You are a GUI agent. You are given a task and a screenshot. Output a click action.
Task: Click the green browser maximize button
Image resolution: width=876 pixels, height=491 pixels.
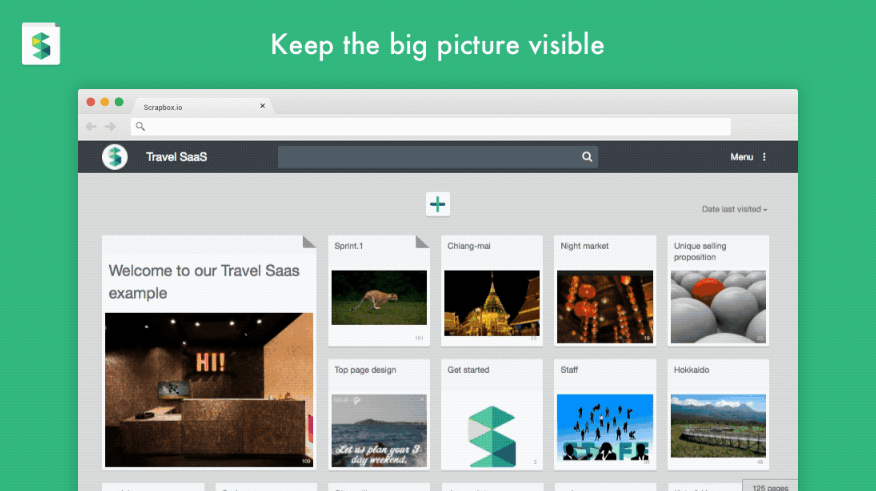click(119, 102)
